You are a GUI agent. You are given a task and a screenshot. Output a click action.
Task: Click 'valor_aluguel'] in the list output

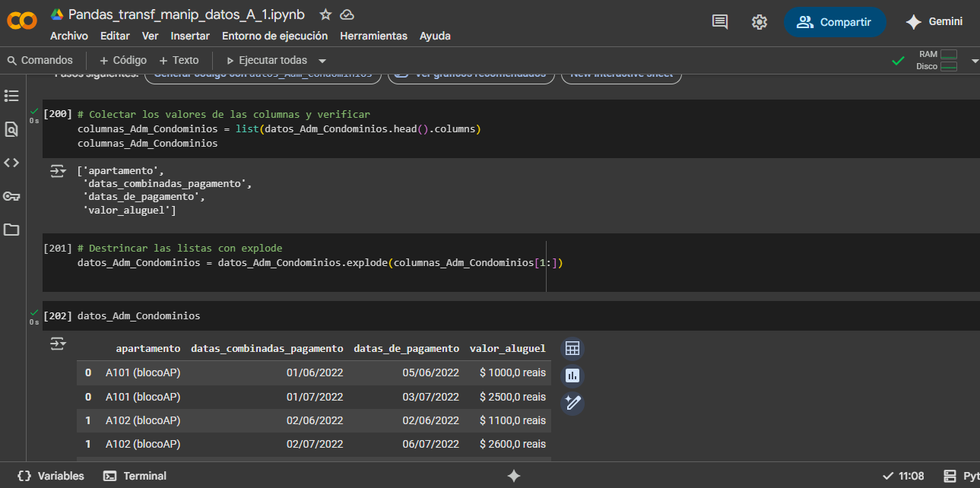click(x=130, y=210)
